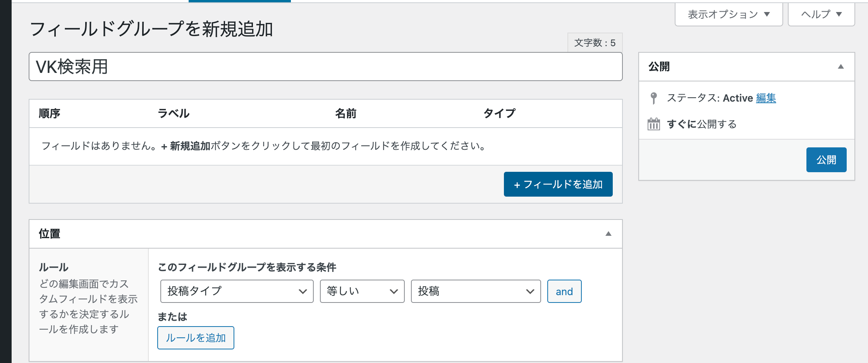This screenshot has height=363, width=868.
Task: Open the 表示オプション screen options dropdown
Action: point(729,14)
